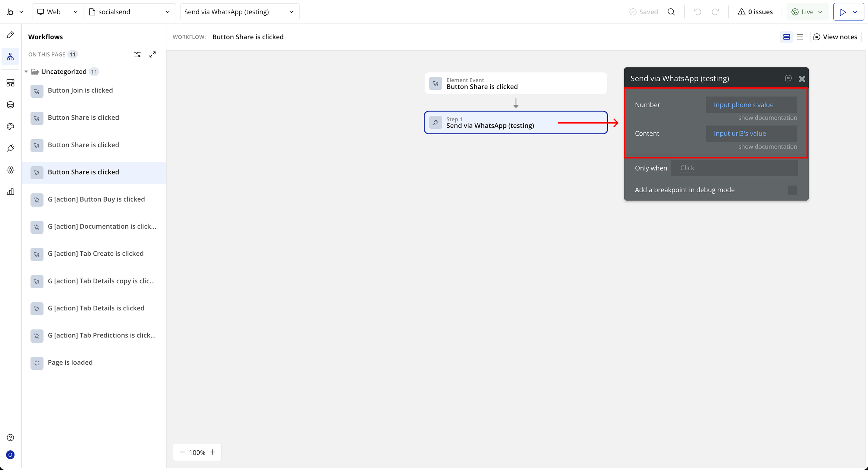Collapse the Uncategorized folder
This screenshot has height=470, width=868.
(x=26, y=71)
